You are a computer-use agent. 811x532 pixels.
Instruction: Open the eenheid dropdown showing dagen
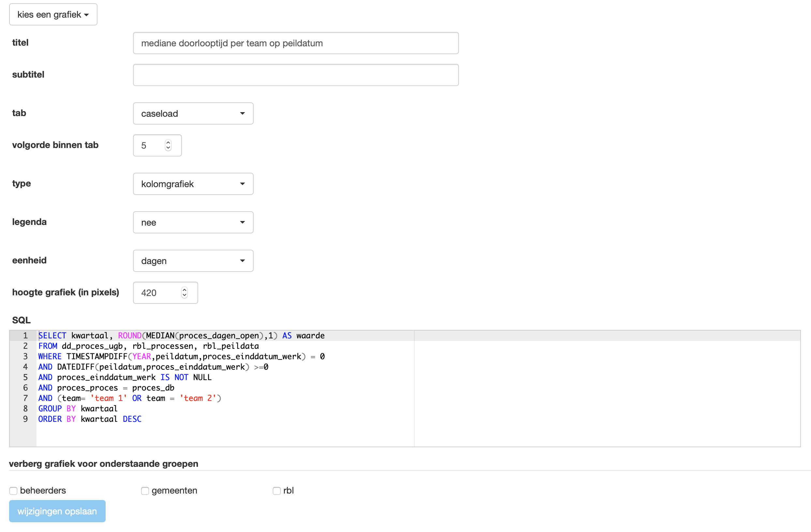[193, 261]
